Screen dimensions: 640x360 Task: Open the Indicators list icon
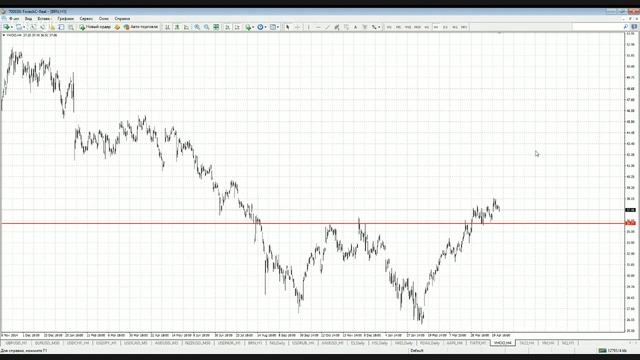tap(248, 27)
